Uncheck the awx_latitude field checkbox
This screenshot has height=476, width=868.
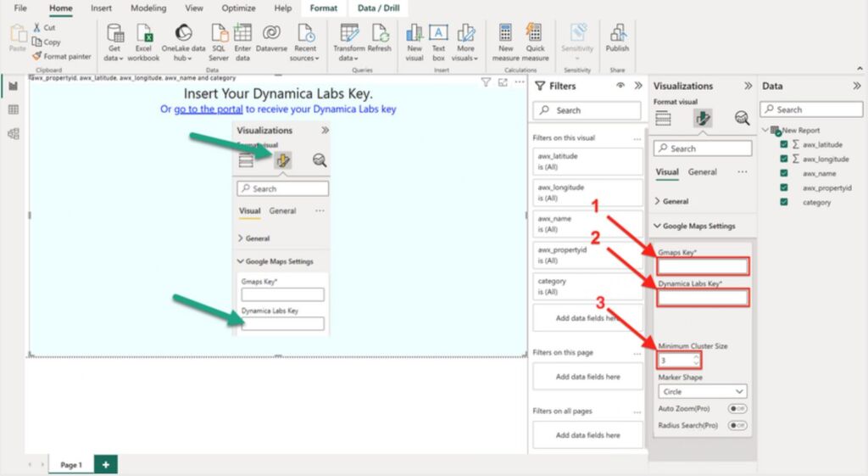point(784,145)
